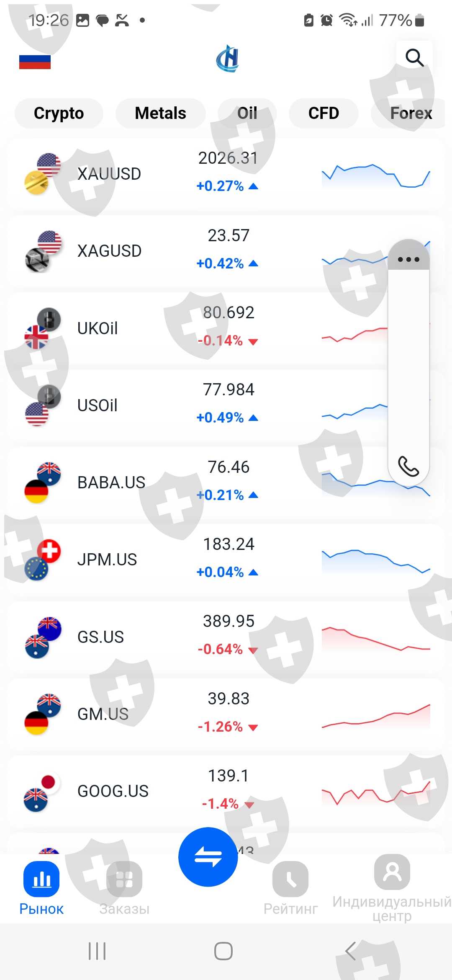
Task: Expand the three-dots floating menu
Action: pyautogui.click(x=408, y=259)
